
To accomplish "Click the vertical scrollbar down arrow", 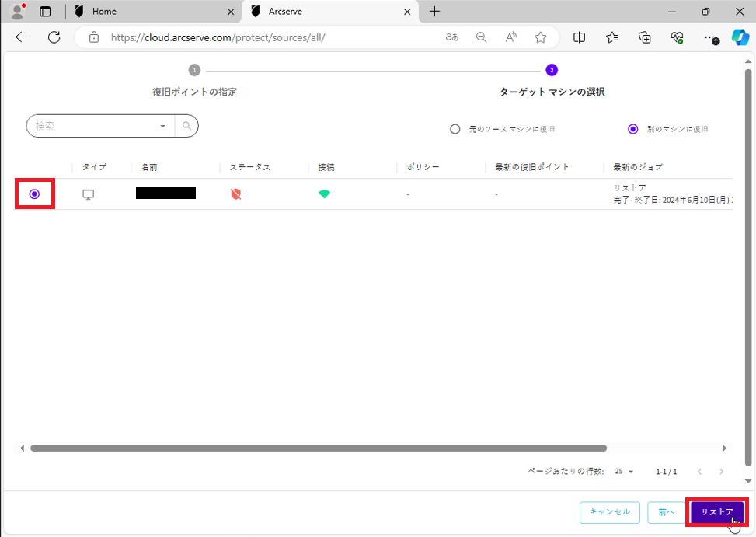I will point(748,481).
